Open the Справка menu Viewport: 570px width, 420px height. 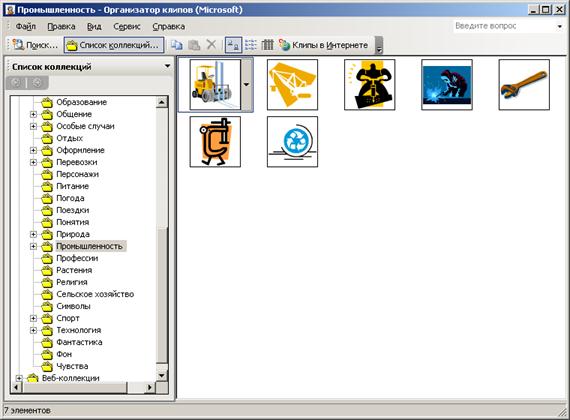pyautogui.click(x=169, y=27)
